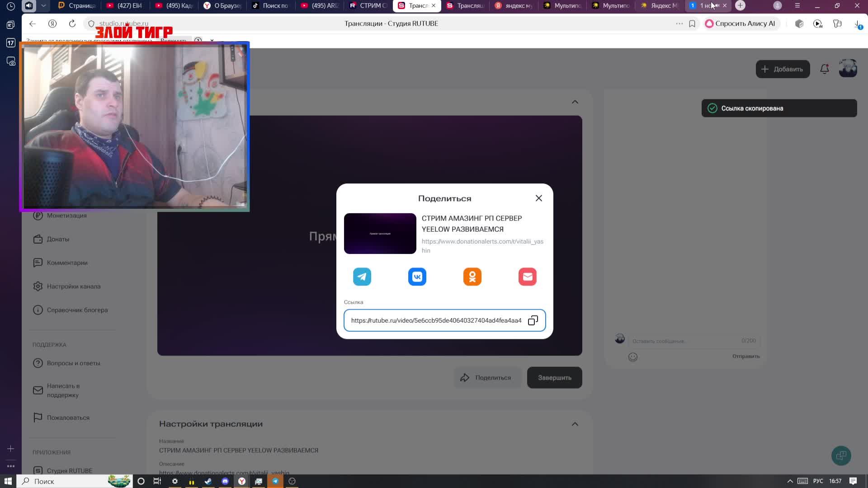Image resolution: width=868 pixels, height=488 pixels.
Task: Click the Добавить button
Action: pos(783,69)
